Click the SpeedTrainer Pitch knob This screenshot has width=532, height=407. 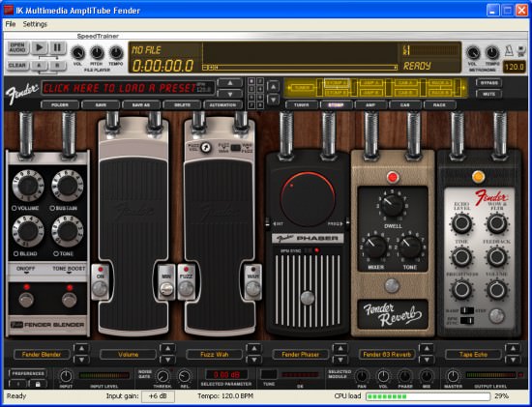[x=97, y=53]
